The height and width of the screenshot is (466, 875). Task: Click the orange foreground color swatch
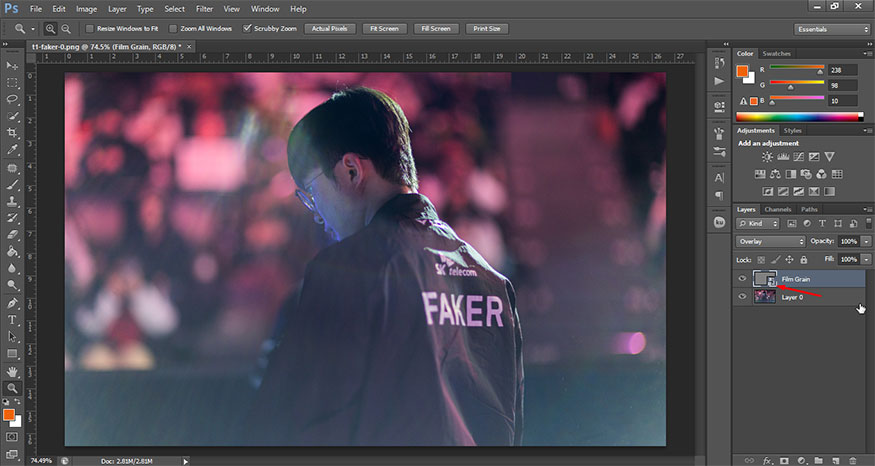(10, 413)
